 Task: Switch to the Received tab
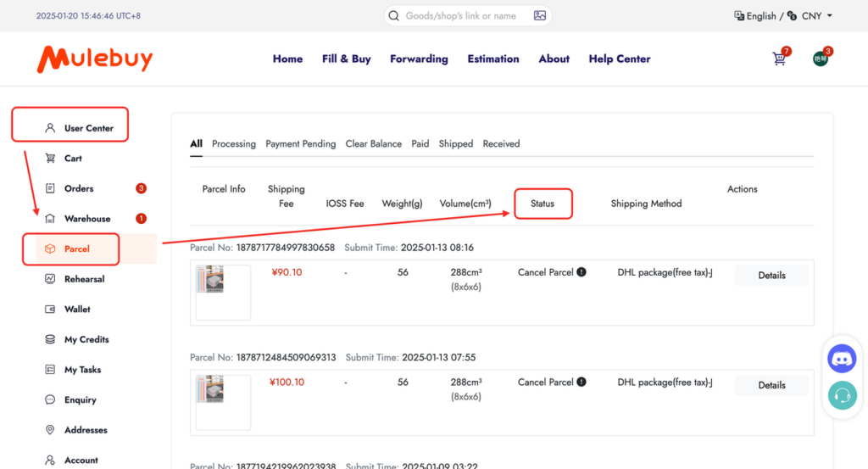click(x=501, y=143)
